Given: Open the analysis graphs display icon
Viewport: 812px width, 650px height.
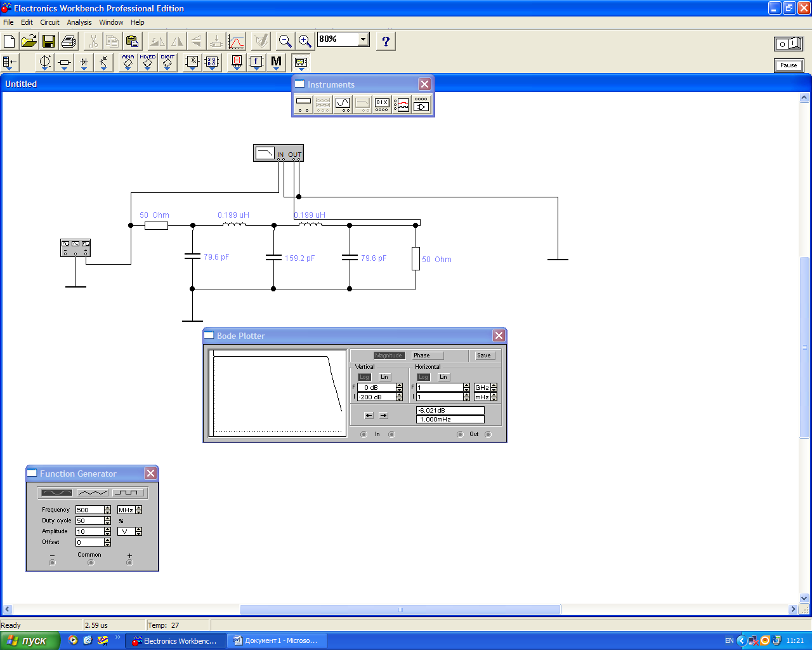Looking at the screenshot, I should click(x=236, y=41).
